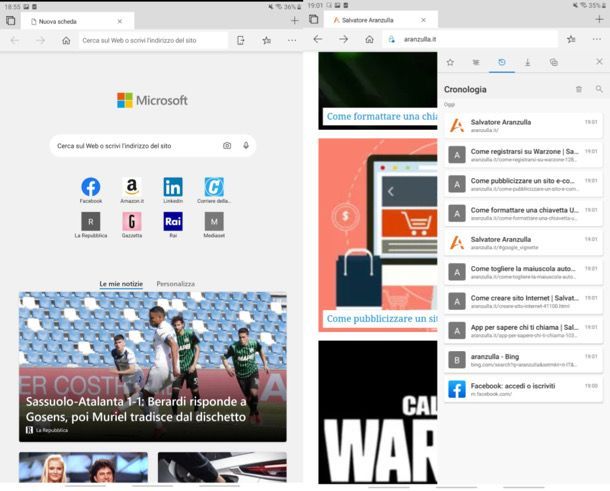Click the Microsoft logo
This screenshot has height=491, width=610.
coord(152,100)
